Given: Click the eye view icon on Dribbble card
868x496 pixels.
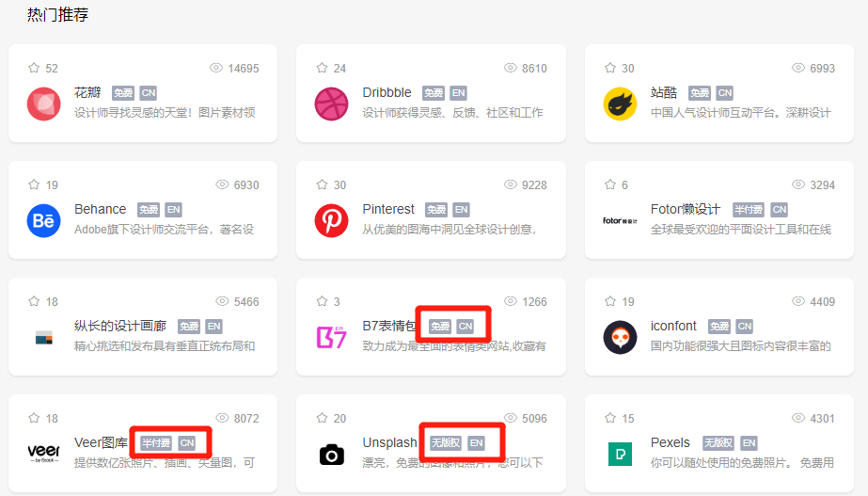Looking at the screenshot, I should click(510, 68).
